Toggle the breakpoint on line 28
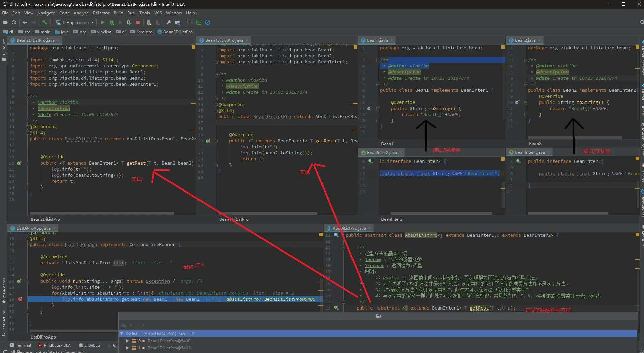The width and height of the screenshot is (644, 353). (20, 299)
